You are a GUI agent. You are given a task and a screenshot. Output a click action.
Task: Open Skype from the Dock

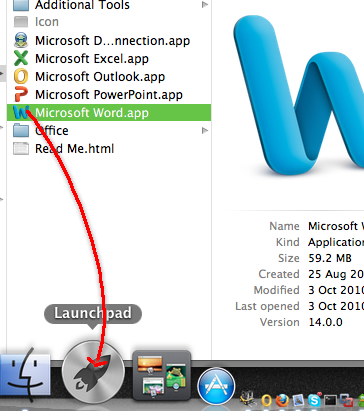(x=314, y=400)
